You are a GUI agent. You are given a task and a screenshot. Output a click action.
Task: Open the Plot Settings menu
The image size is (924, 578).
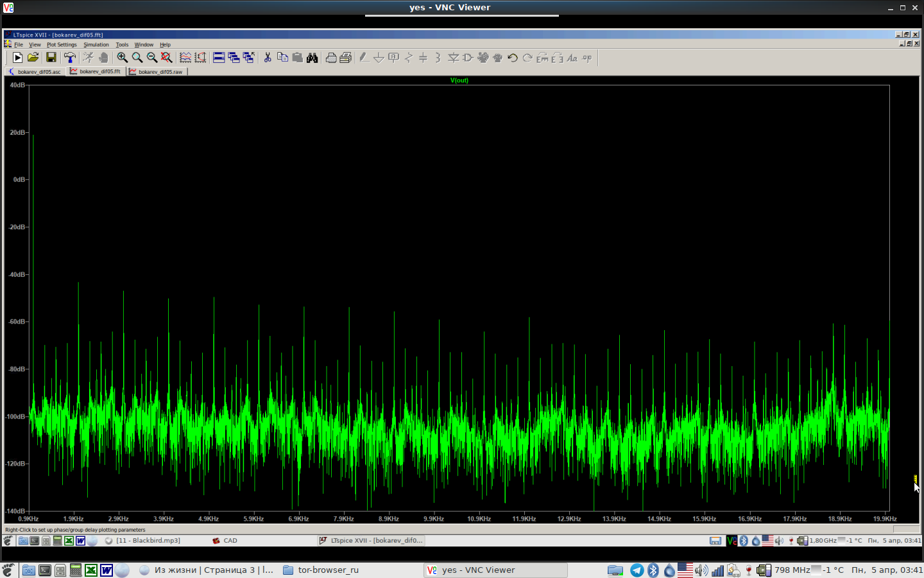click(x=62, y=45)
